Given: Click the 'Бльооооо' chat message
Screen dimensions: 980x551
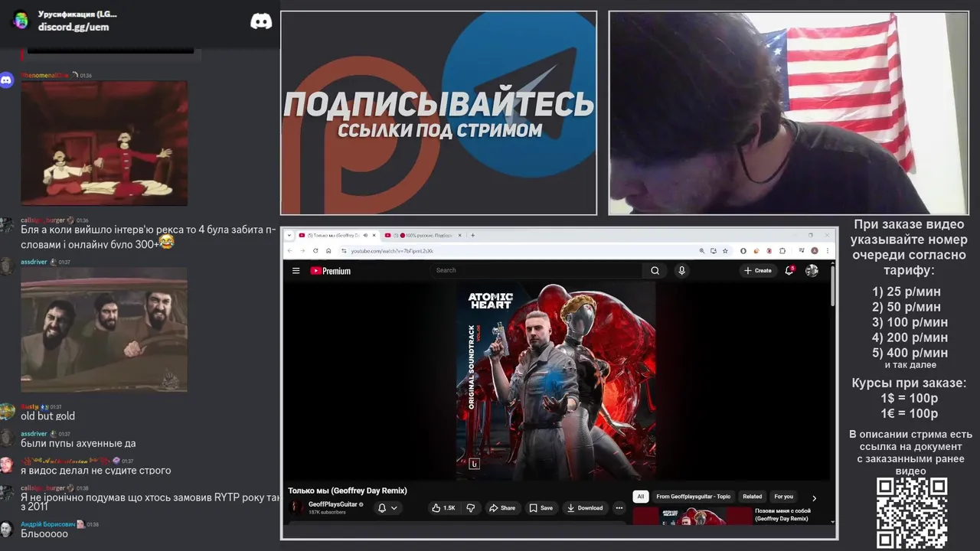Looking at the screenshot, I should click(x=44, y=533).
